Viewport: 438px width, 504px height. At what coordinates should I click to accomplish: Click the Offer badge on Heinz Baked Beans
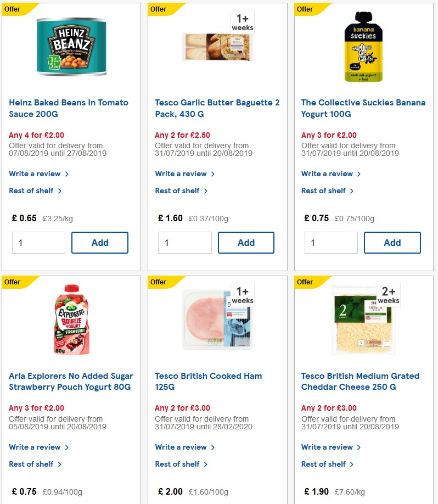tap(13, 9)
